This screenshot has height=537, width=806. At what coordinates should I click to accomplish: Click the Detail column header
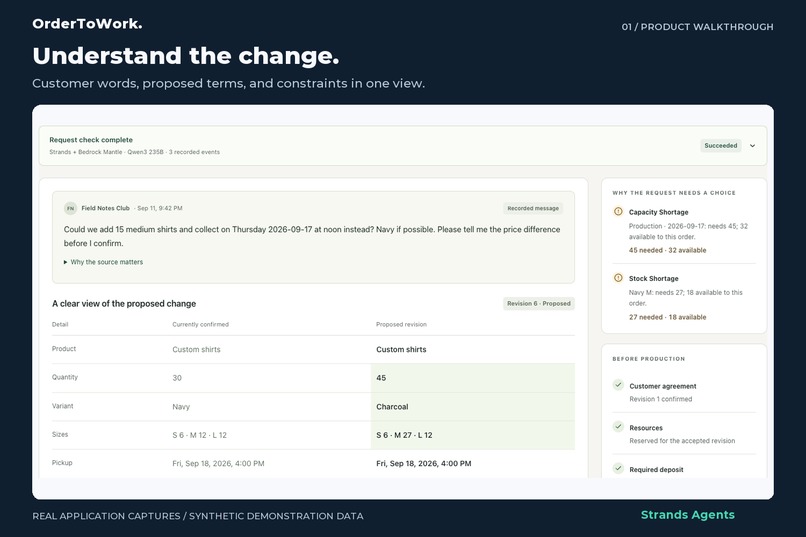coord(60,324)
